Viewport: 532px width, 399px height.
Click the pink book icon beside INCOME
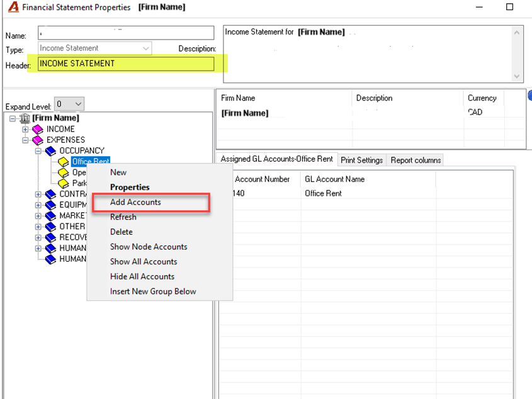point(38,129)
